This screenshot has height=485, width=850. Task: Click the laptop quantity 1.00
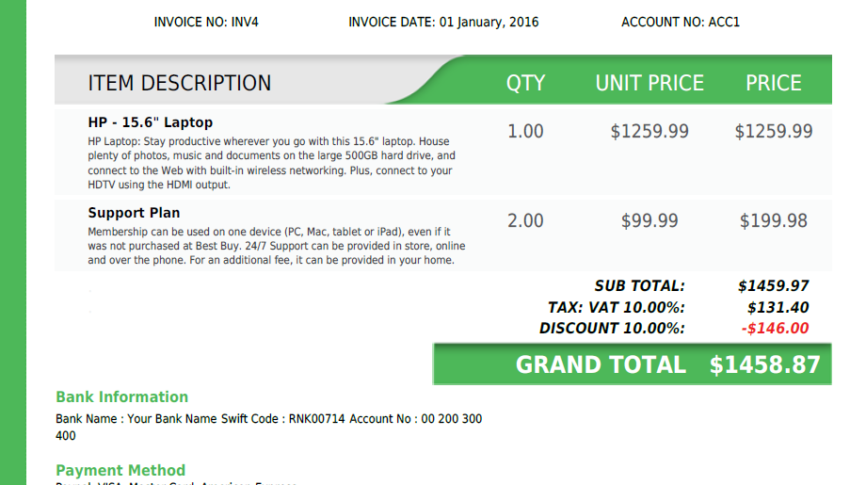[x=525, y=131]
